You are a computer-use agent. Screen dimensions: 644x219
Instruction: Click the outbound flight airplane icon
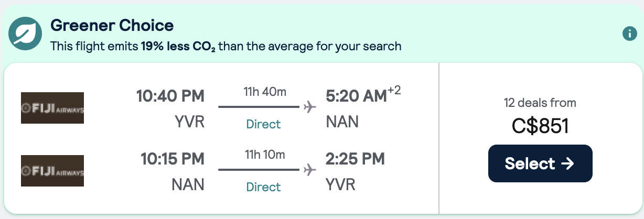(x=310, y=107)
